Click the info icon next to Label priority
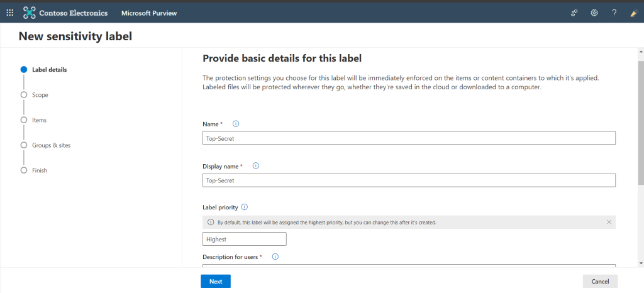The width and height of the screenshot is (644, 293). pos(245,207)
